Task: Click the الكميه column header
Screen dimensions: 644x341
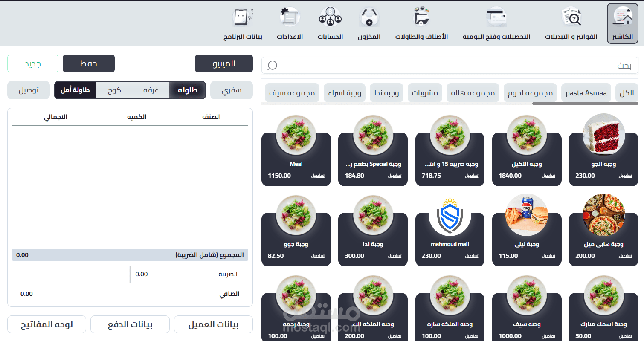Action: 136,117
